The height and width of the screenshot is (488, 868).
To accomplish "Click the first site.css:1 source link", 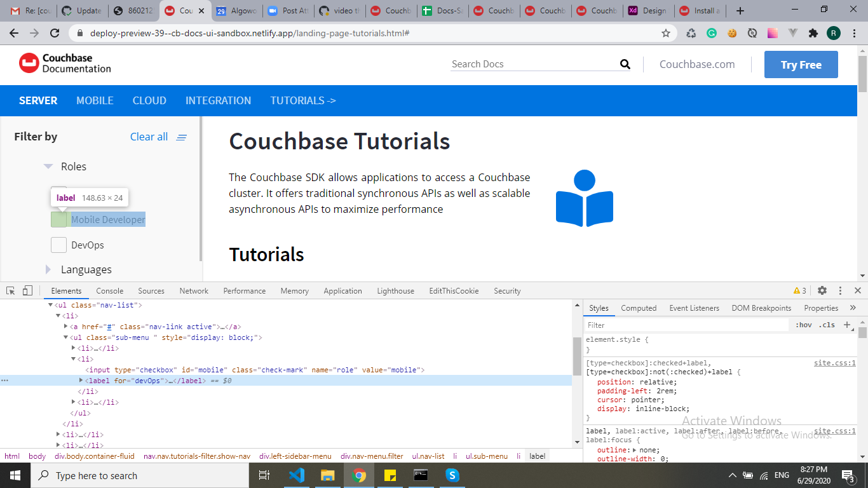I will 835,363.
